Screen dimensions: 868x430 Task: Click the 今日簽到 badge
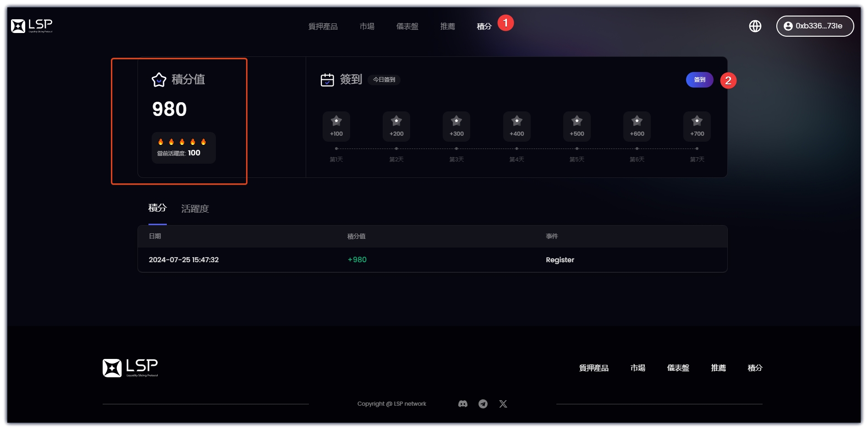[x=384, y=80]
